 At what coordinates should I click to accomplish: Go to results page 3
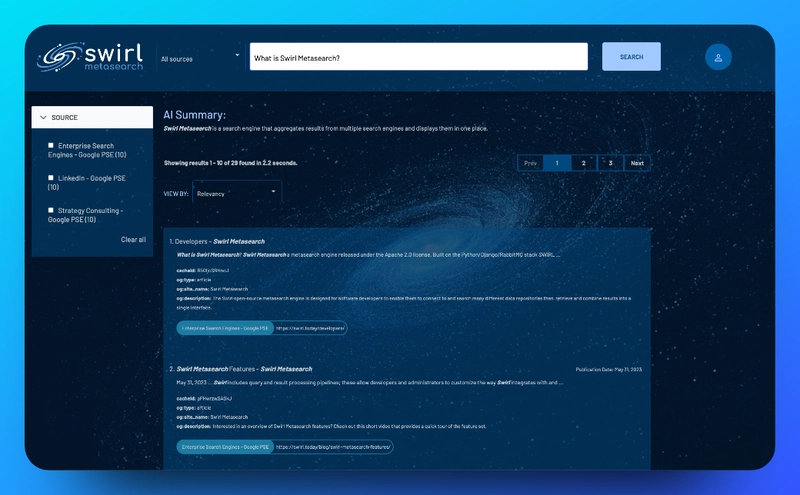tap(610, 163)
